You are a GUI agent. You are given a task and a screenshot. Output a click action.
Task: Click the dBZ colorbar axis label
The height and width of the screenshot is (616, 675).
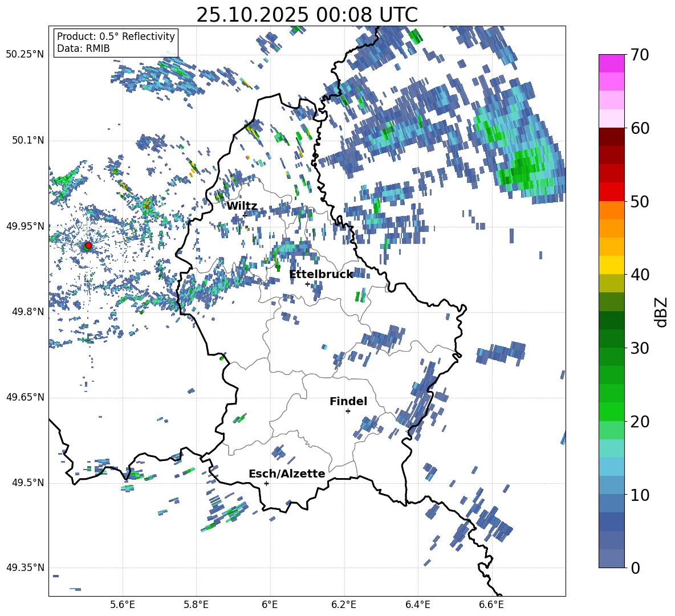[661, 312]
